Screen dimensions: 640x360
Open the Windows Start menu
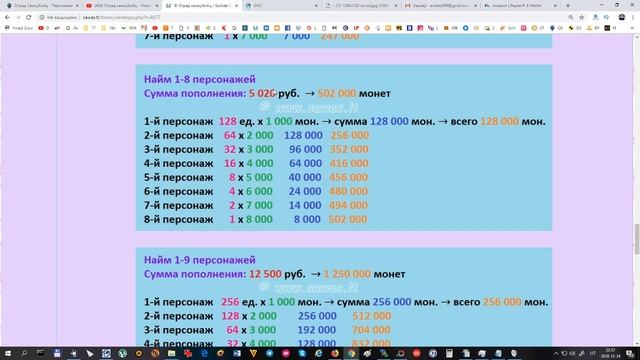click(x=7, y=353)
